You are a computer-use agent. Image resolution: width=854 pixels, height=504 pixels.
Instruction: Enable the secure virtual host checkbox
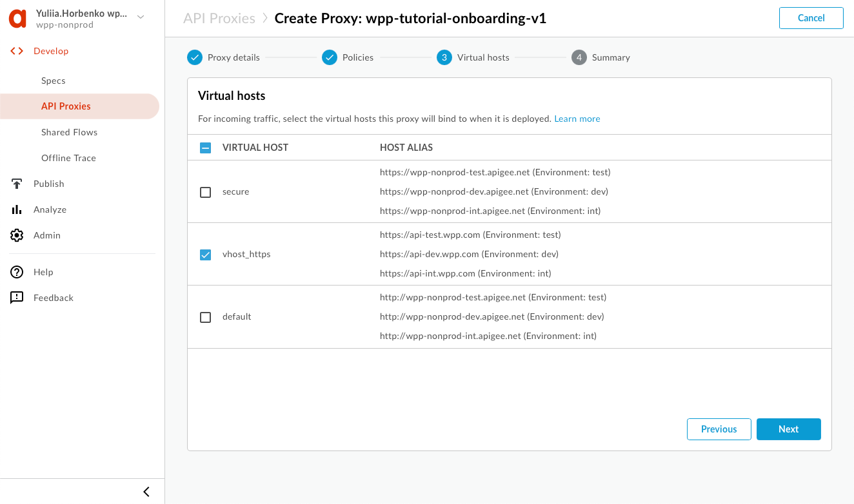click(205, 192)
